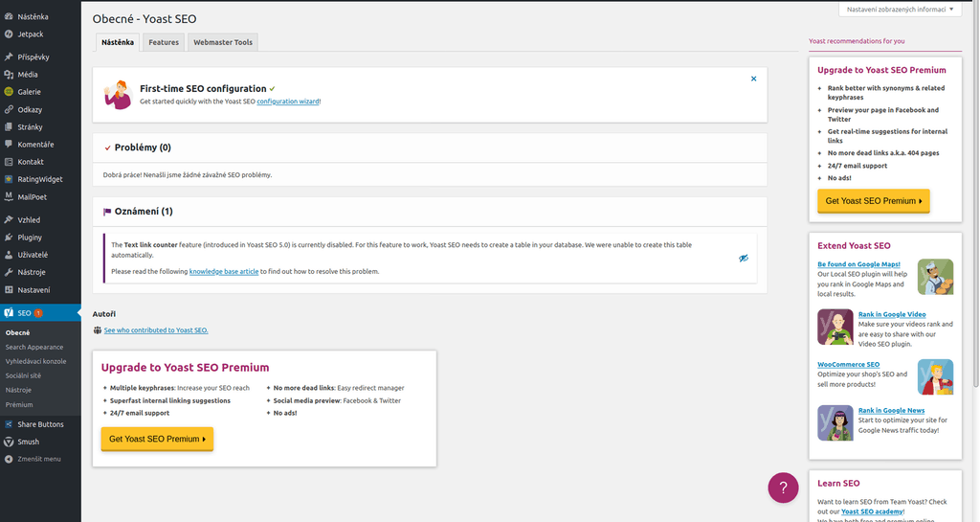Click the Yoast SEO logo icon

click(x=9, y=313)
